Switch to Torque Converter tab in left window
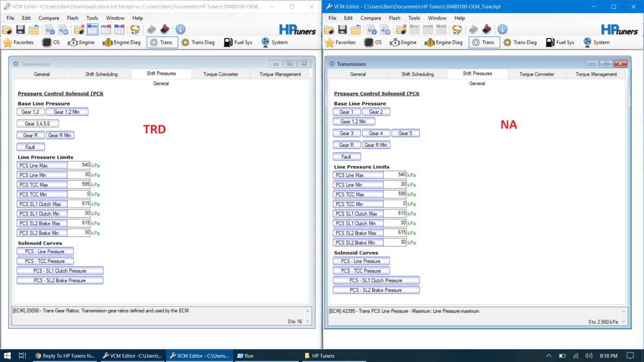The width and height of the screenshot is (644, 362). click(x=221, y=74)
